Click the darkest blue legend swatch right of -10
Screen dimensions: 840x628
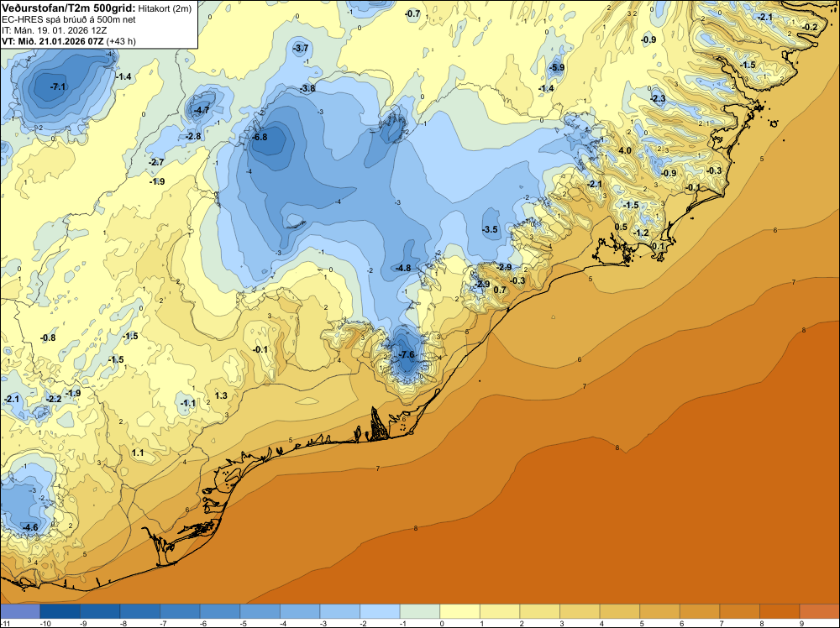(60, 611)
